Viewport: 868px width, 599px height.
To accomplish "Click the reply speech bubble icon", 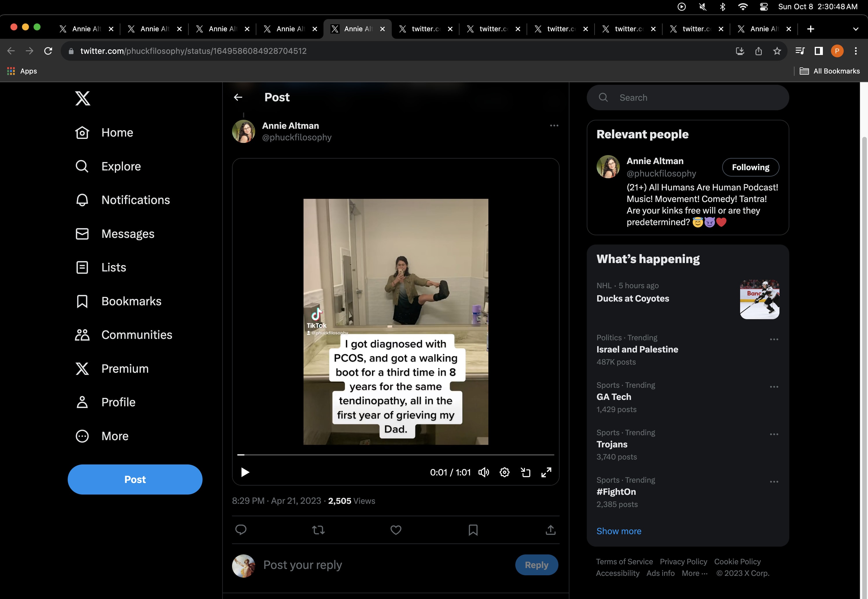I will tap(240, 530).
